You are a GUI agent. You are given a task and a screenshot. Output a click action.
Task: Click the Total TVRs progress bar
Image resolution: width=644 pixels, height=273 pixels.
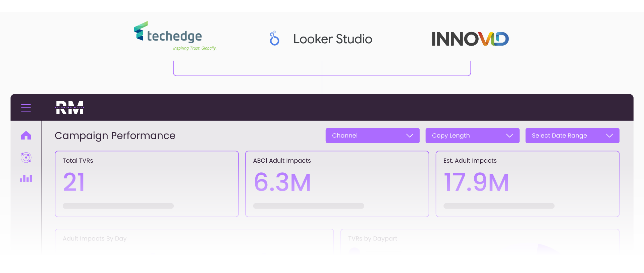tap(118, 206)
